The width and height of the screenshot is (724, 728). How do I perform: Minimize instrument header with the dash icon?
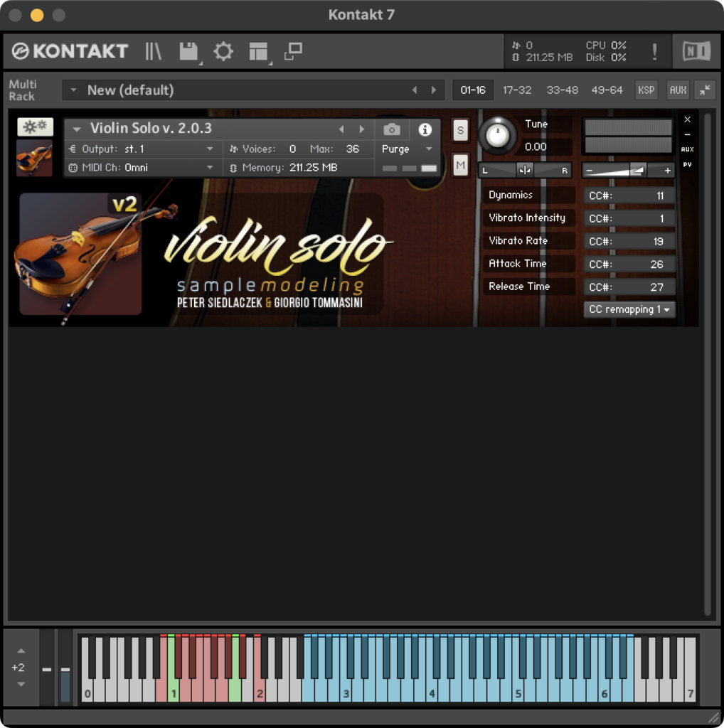click(x=687, y=134)
